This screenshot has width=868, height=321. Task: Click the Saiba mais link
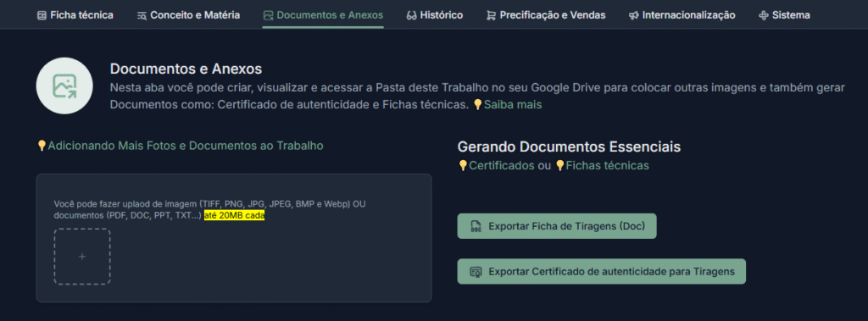coord(513,105)
